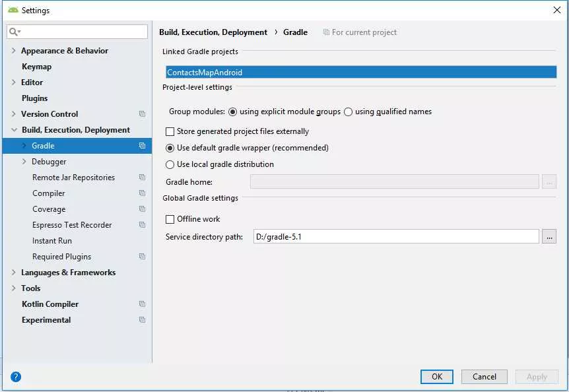Select 'using explicit module groups' radio button
569x392 pixels.
[x=232, y=112]
